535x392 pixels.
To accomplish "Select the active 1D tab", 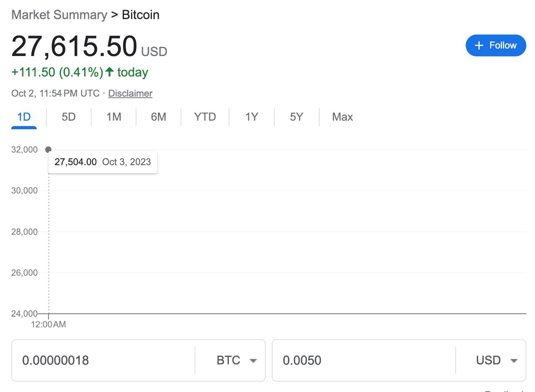I will [x=24, y=117].
